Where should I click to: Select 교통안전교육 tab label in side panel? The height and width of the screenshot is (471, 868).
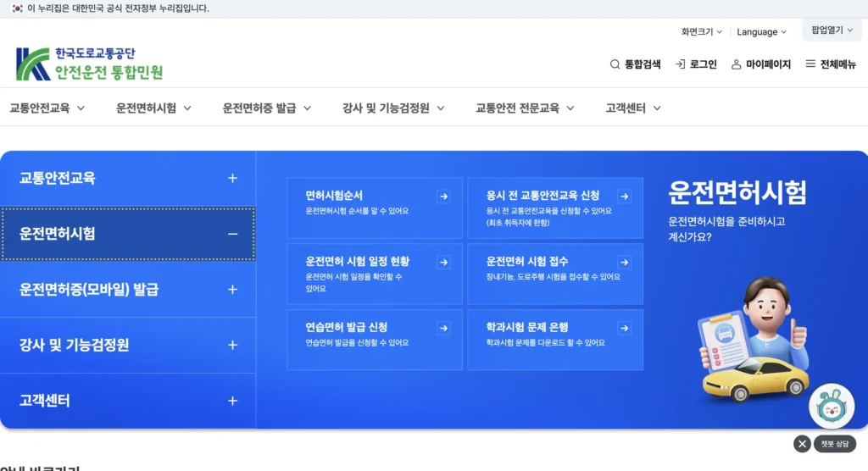click(x=57, y=178)
